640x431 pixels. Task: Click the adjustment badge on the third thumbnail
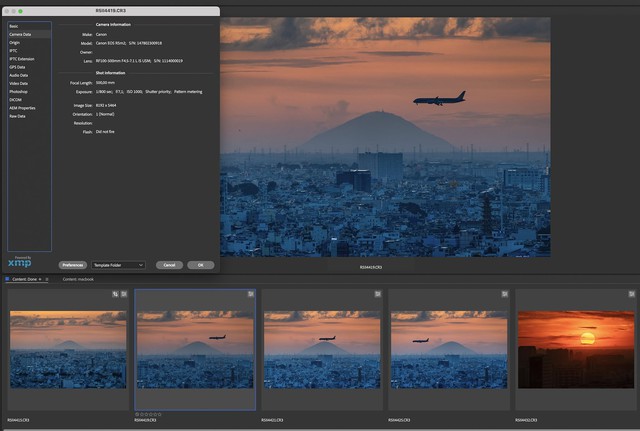pos(377,294)
